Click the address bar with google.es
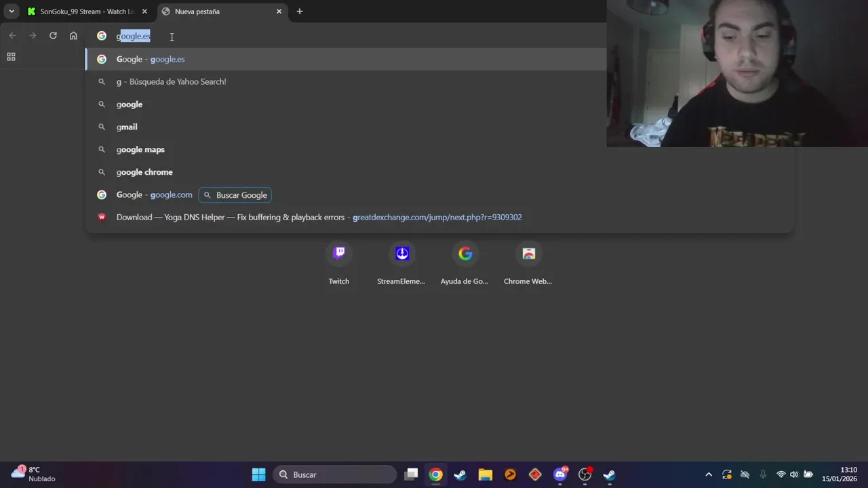Screen dimensions: 868x488 pyautogui.click(x=353, y=36)
